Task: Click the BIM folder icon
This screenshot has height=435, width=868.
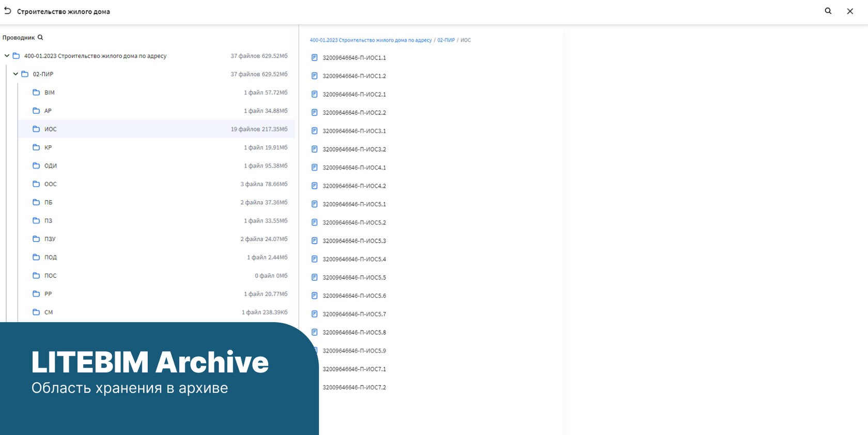Action: [36, 93]
